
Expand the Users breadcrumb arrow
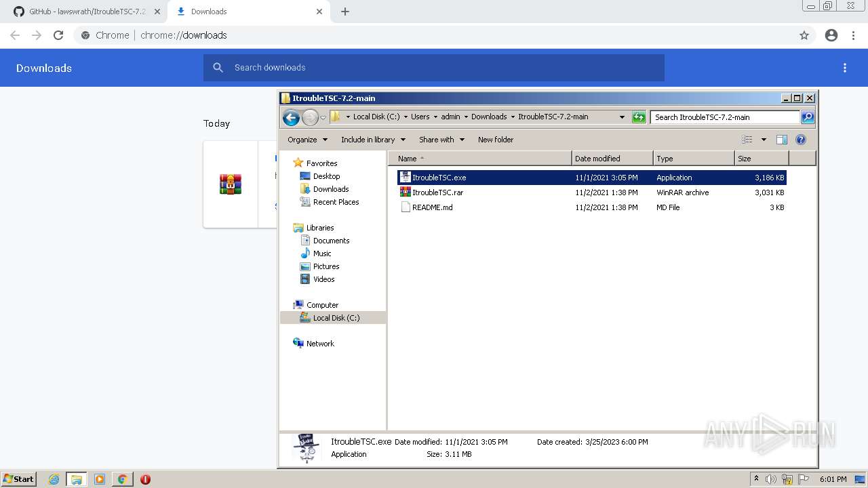(x=435, y=117)
